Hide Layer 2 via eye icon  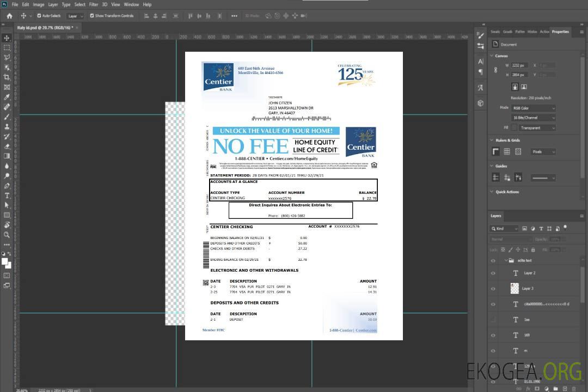(493, 273)
